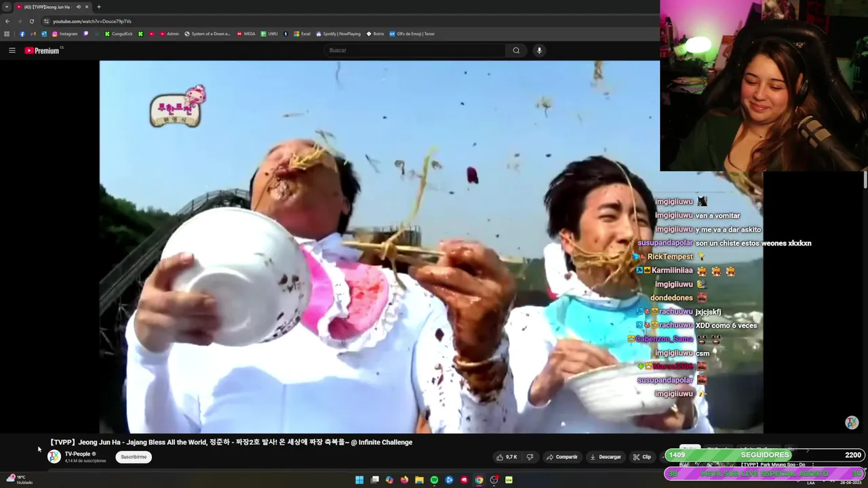Open Spotify NowPlaying bookmark
The image size is (868, 488).
[338, 34]
